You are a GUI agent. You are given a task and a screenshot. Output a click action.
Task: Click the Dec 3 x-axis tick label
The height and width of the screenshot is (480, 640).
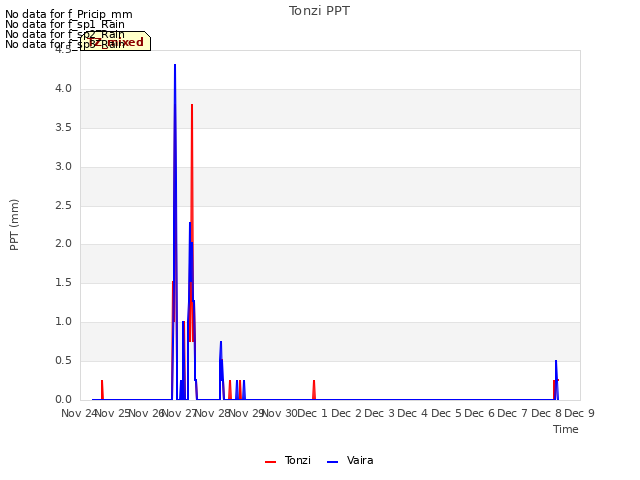[380, 413]
